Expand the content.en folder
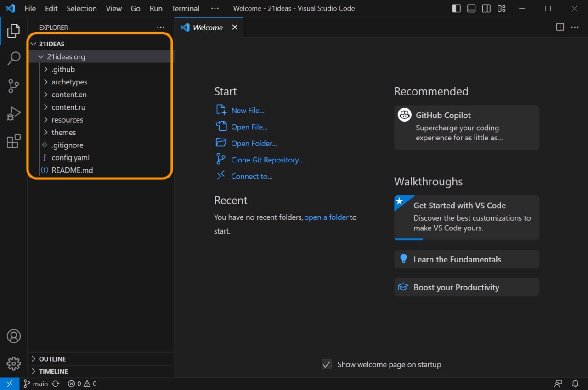The width and height of the screenshot is (588, 390). click(69, 95)
